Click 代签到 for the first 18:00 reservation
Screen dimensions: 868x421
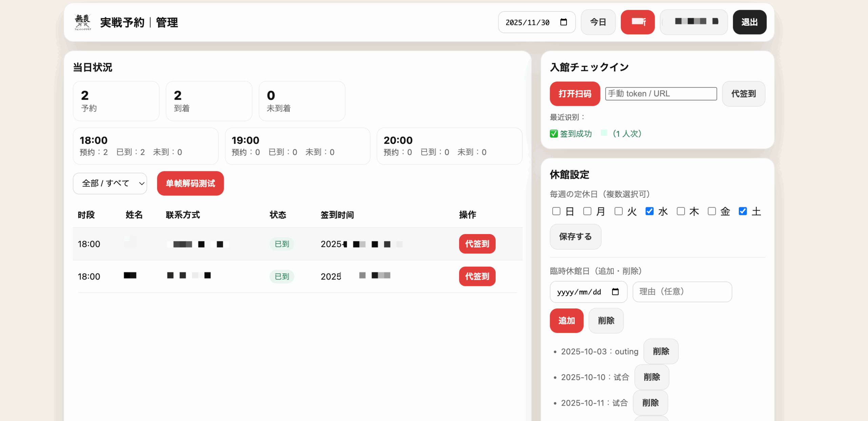(477, 244)
